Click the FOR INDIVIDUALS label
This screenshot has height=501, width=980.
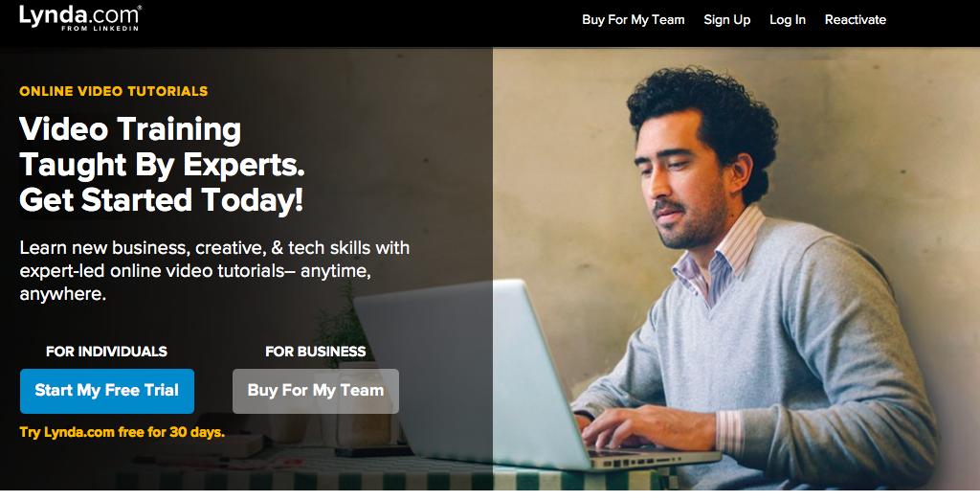tap(107, 352)
